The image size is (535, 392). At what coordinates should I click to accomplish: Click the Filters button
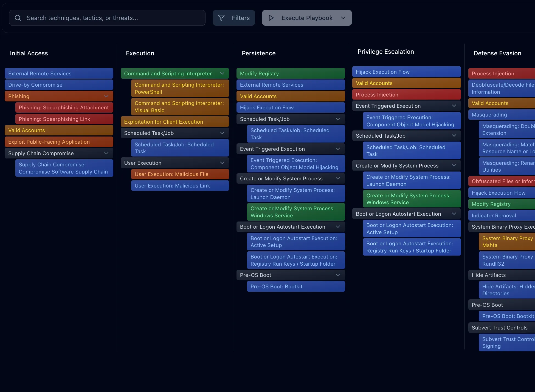point(234,18)
